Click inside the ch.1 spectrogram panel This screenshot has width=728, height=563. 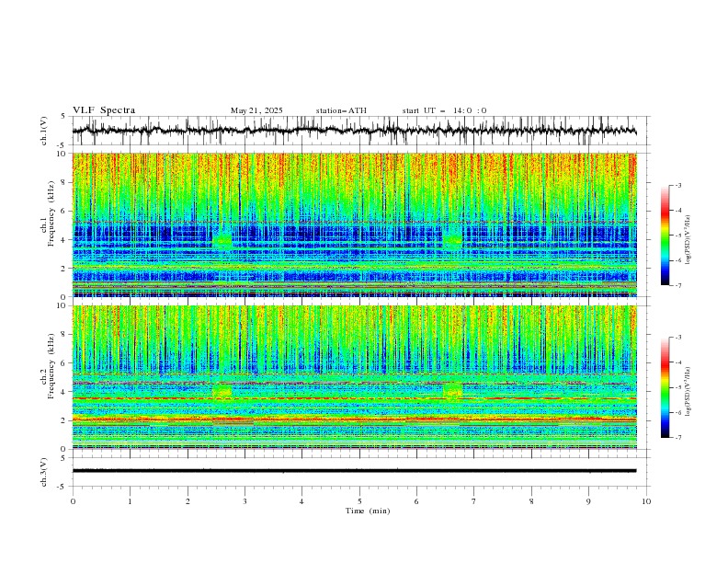[354, 224]
